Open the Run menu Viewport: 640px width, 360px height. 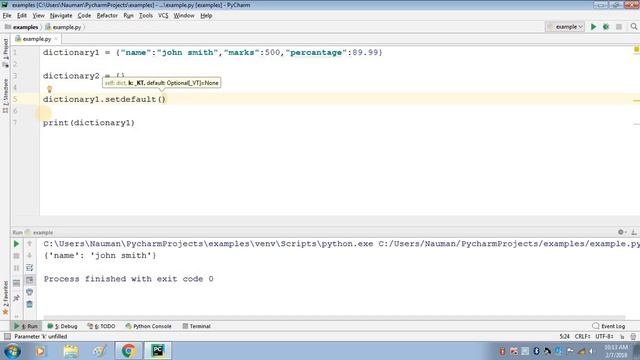[129, 16]
